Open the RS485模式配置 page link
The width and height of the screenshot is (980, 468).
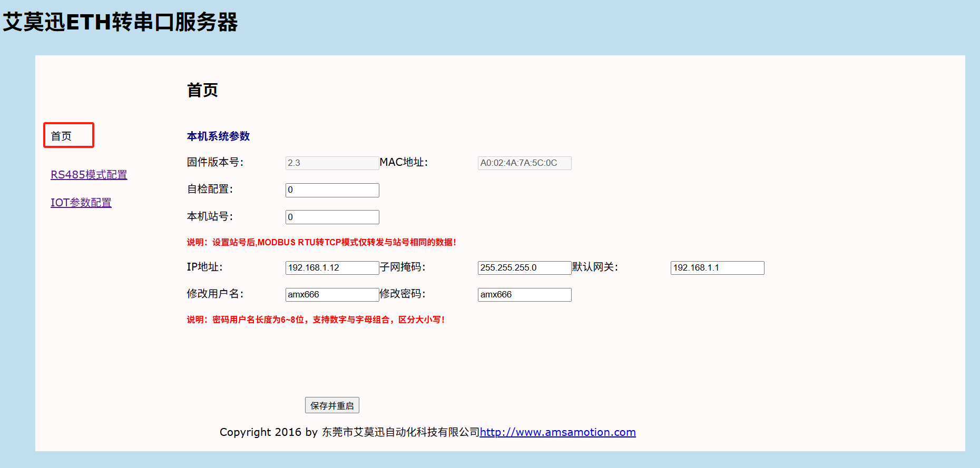(x=89, y=175)
